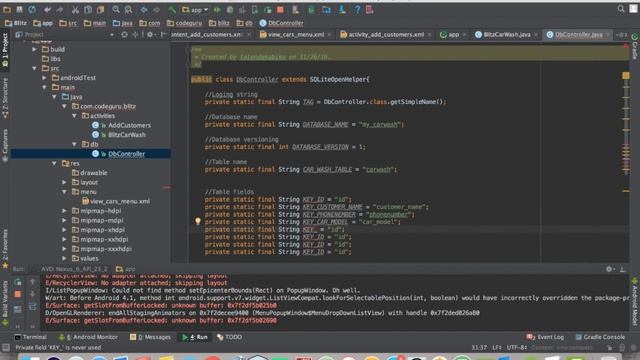
Task: Switch to activity_add_customers.xml editor tab
Action: (x=386, y=35)
